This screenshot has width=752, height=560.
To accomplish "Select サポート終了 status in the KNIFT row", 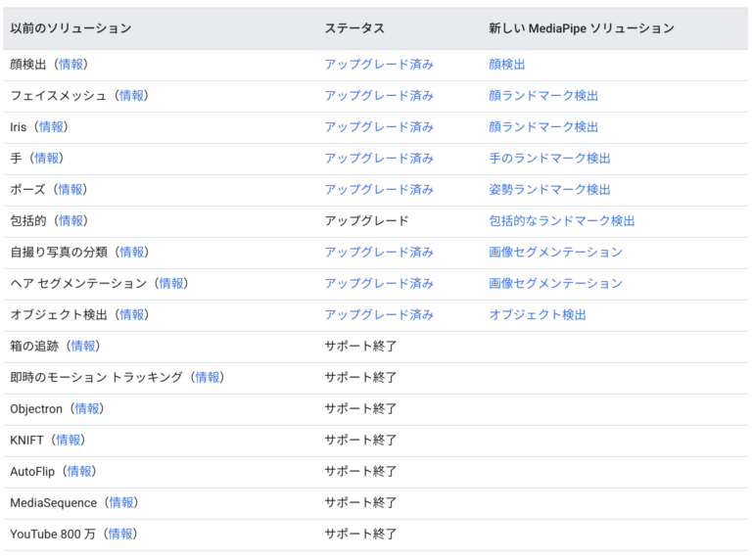I will click(x=360, y=440).
